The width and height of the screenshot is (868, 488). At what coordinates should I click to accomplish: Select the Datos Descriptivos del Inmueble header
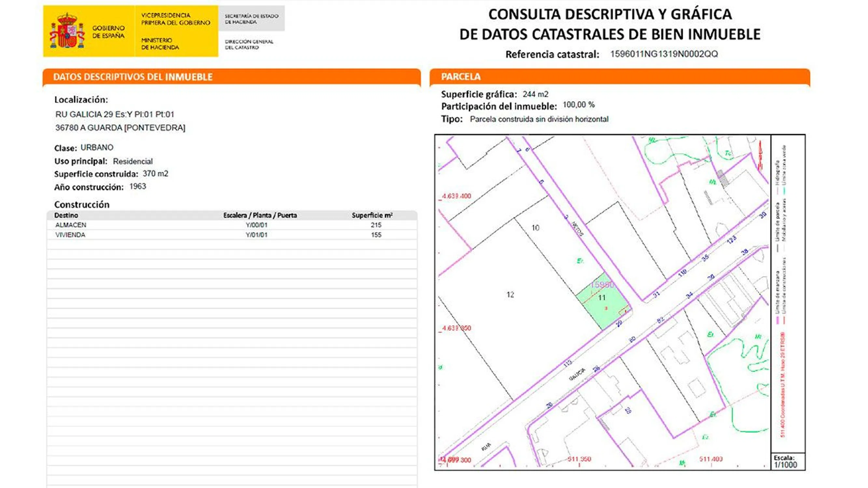[133, 77]
